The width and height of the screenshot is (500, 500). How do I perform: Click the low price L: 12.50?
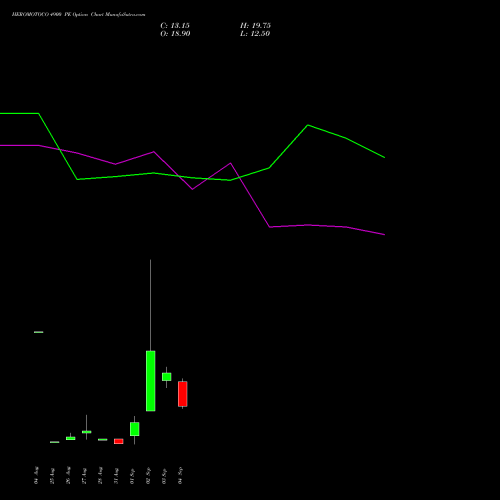pos(255,34)
